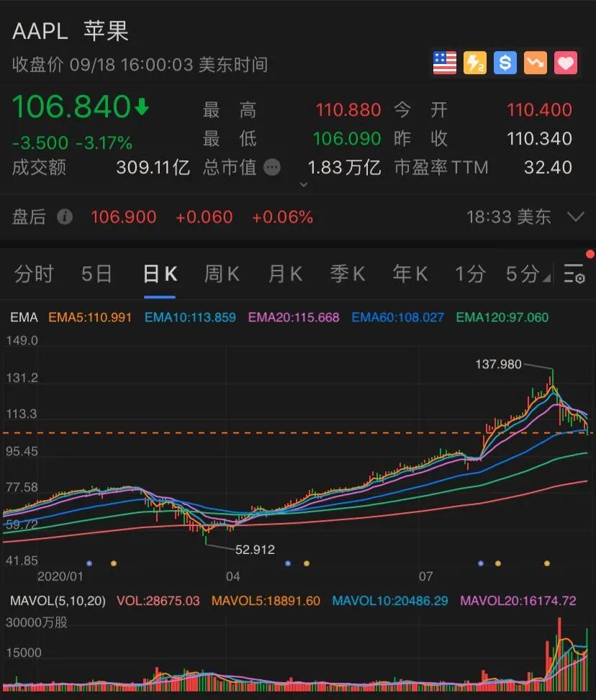Tap the MAVOL20:16174.72 value

(518, 601)
